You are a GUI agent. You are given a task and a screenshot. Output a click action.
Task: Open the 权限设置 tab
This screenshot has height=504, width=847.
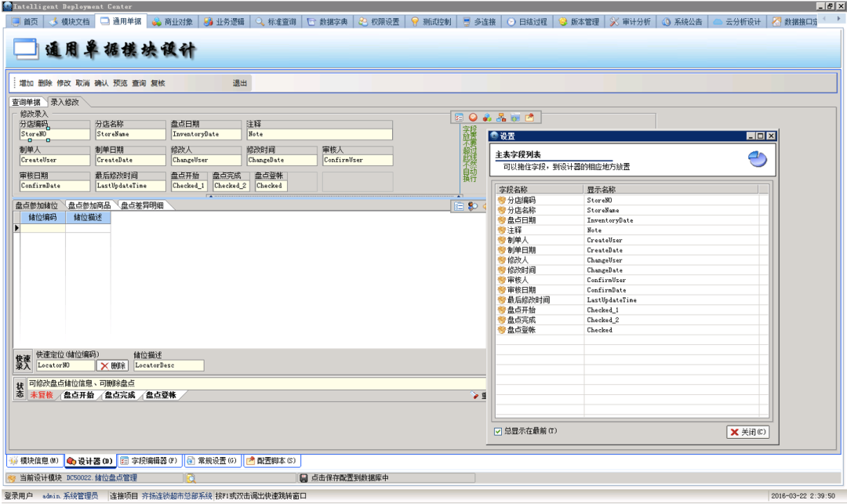pyautogui.click(x=380, y=22)
